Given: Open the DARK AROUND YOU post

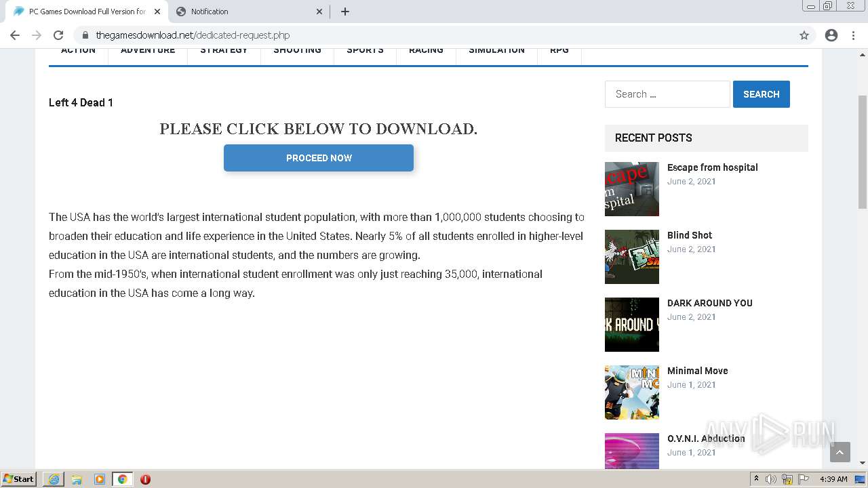Looking at the screenshot, I should click(x=709, y=303).
